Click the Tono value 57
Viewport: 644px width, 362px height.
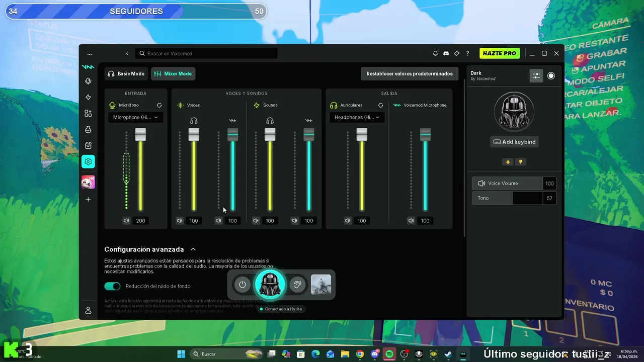[x=549, y=198]
